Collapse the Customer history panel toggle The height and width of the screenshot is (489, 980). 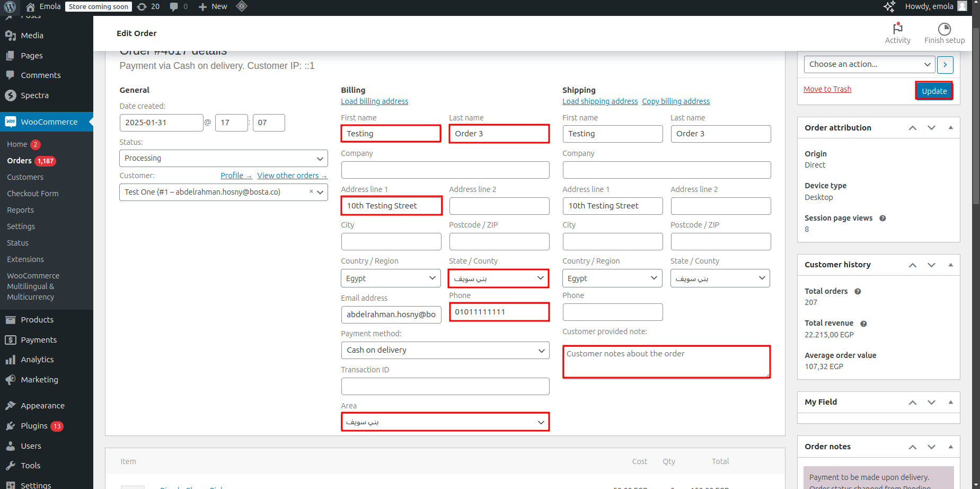pyautogui.click(x=950, y=265)
